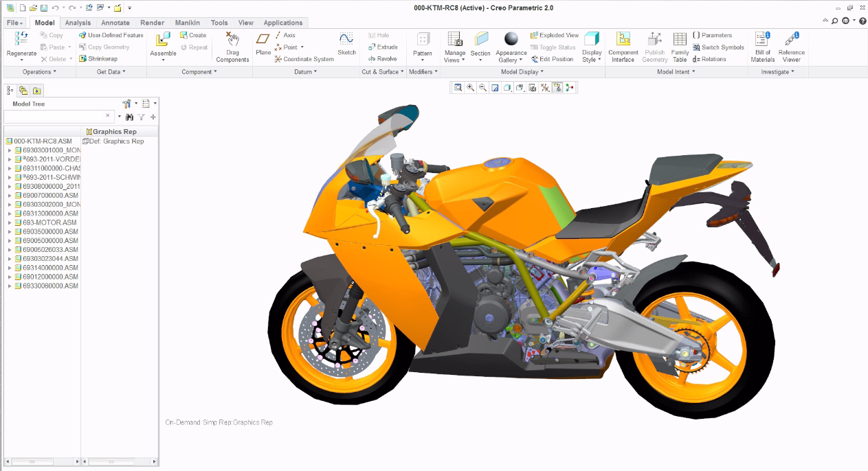This screenshot has width=868, height=471.
Task: Click the Switch Symbols button
Action: (718, 47)
